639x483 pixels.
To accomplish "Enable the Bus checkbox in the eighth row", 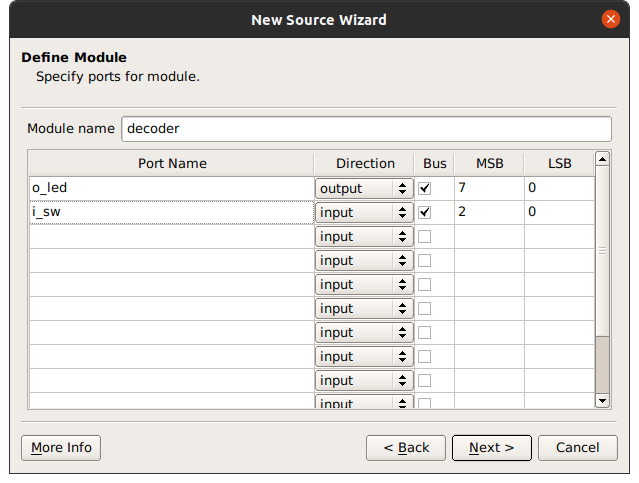I will click(425, 357).
